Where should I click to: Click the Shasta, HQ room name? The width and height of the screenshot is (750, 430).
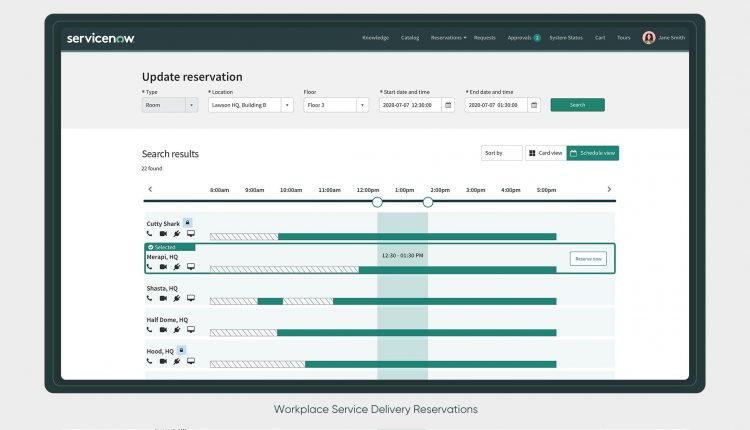pyautogui.click(x=162, y=288)
